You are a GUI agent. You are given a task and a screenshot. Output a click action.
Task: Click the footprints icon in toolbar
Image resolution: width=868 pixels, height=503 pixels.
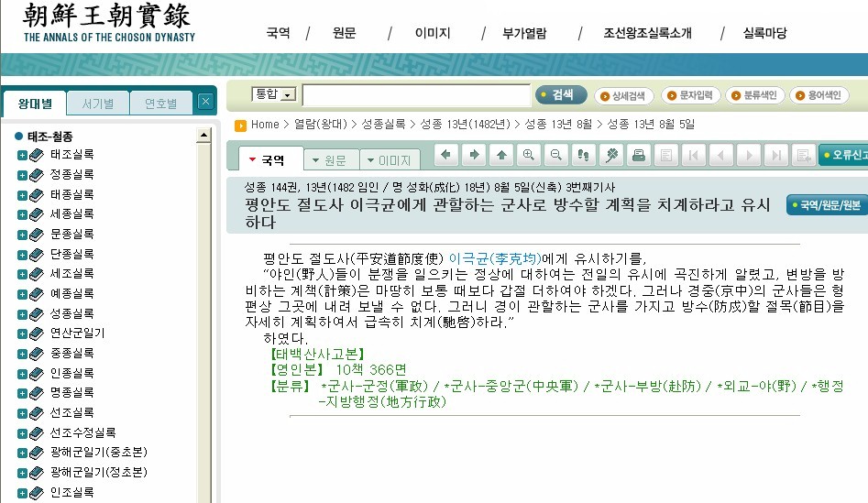[x=583, y=155]
